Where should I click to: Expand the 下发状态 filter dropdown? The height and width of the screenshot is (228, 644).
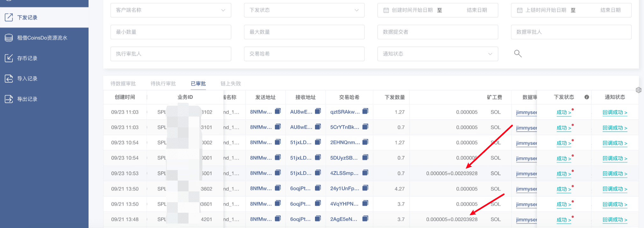tap(304, 10)
